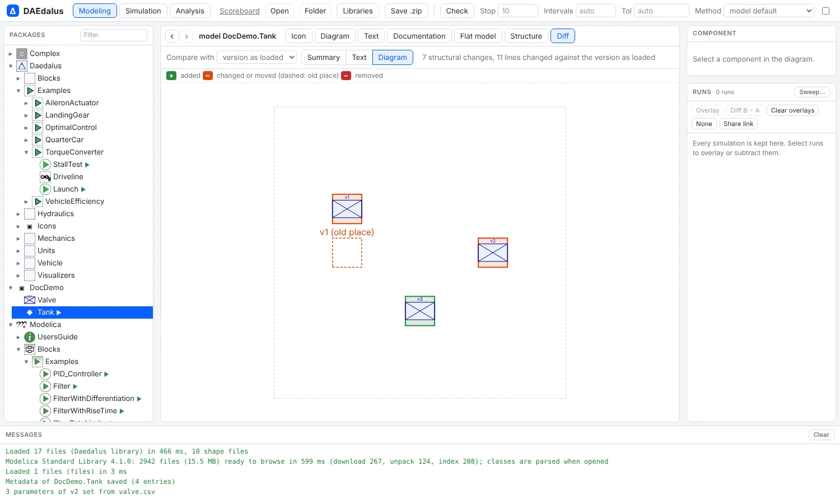
Task: Open the Method model default dropdown
Action: click(x=769, y=11)
